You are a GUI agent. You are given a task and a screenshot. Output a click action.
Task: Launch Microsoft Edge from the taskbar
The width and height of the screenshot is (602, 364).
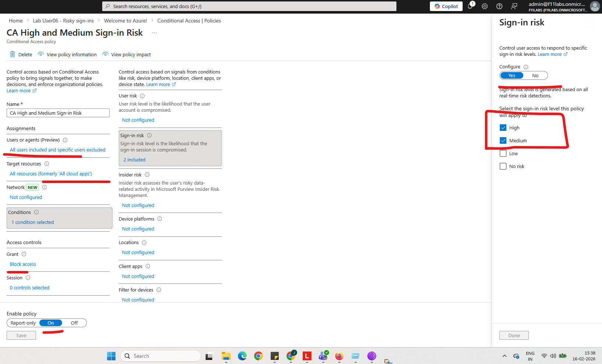tap(242, 356)
